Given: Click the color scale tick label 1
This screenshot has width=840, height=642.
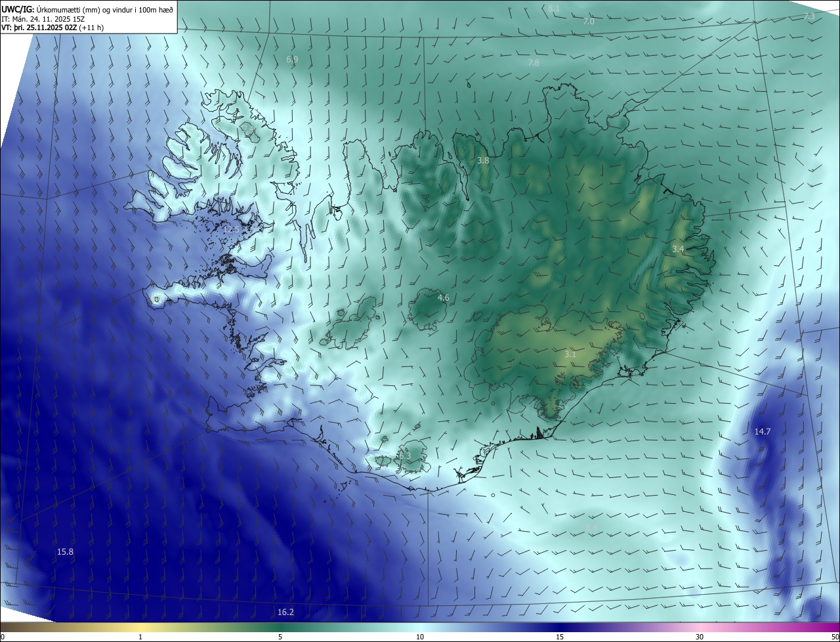Looking at the screenshot, I should pyautogui.click(x=141, y=637).
